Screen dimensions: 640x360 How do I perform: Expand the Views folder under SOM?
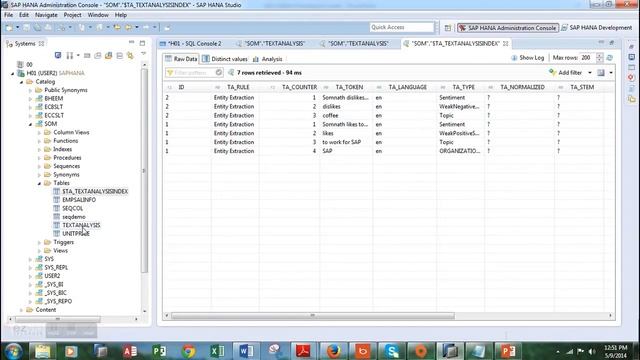(x=40, y=251)
